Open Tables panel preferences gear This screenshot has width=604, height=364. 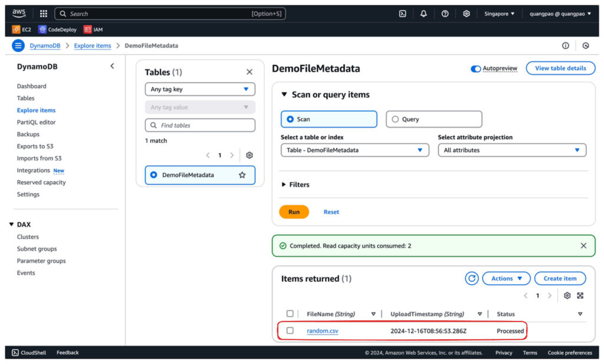tap(250, 155)
